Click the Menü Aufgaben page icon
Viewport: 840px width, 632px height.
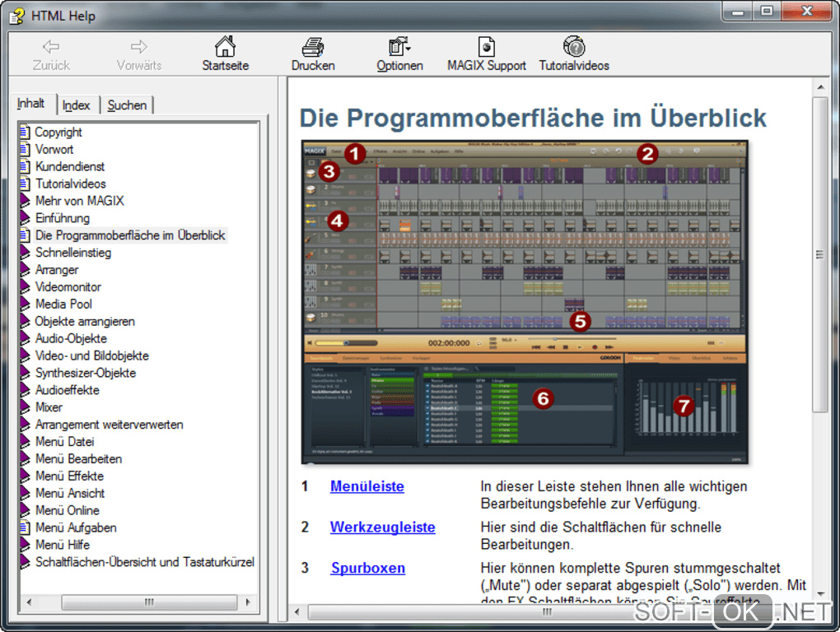[25, 527]
